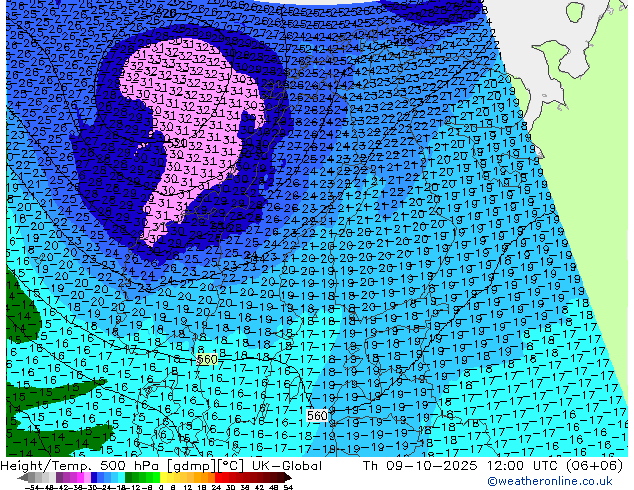Click the '560' contour label with pale yellow background
The width and height of the screenshot is (634, 490).
pos(207,359)
